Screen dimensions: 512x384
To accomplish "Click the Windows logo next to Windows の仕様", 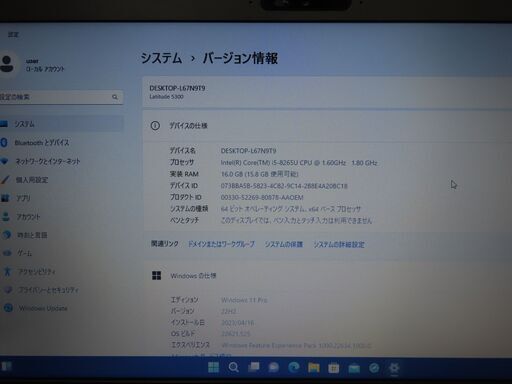I will pyautogui.click(x=156, y=276).
